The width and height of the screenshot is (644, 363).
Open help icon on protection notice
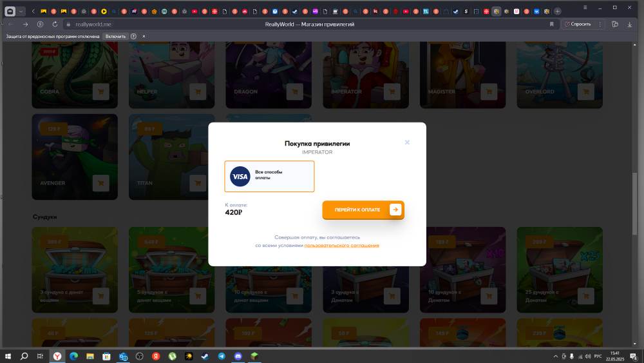pos(133,36)
